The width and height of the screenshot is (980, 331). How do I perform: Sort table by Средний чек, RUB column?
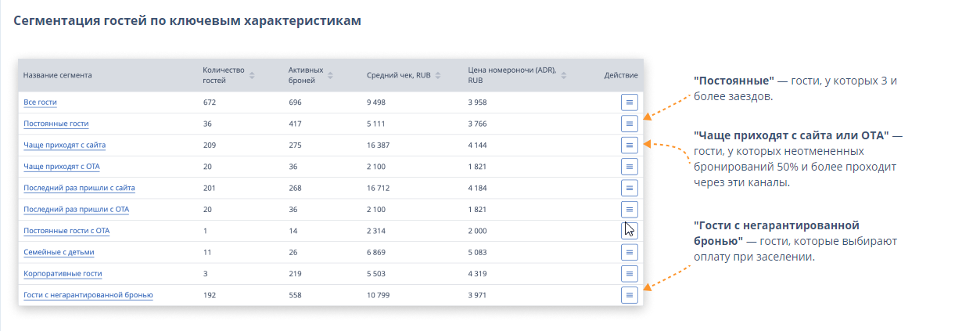438,75
